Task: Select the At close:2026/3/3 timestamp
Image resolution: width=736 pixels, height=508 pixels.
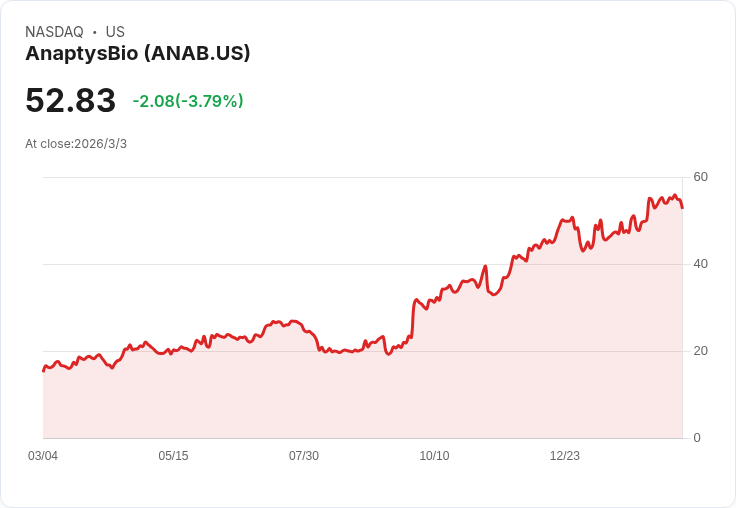Action: click(x=76, y=144)
